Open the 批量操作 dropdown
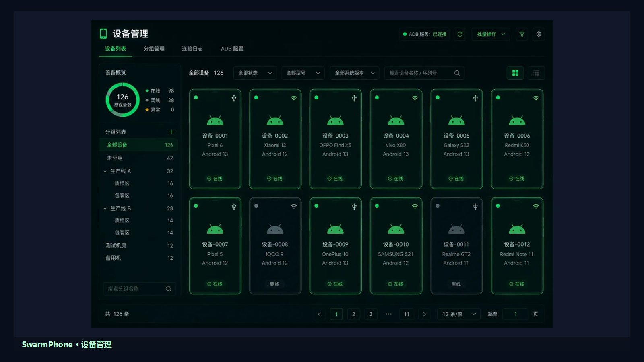Viewport: 644px width, 362px height. 491,34
